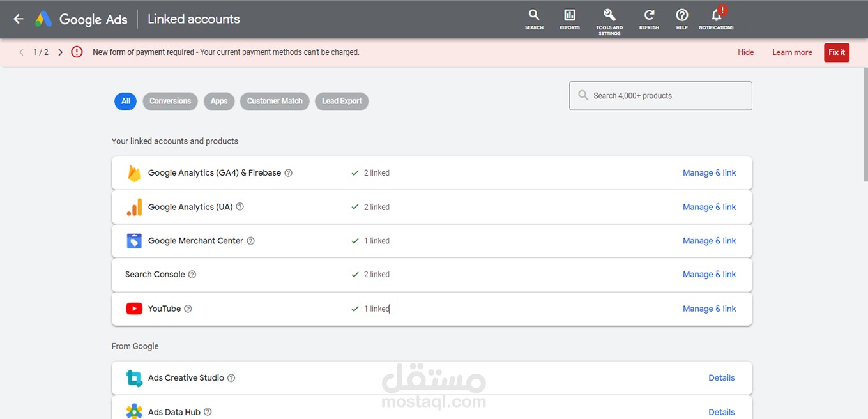This screenshot has height=419, width=868.
Task: Open the Notifications bell
Action: point(717,19)
